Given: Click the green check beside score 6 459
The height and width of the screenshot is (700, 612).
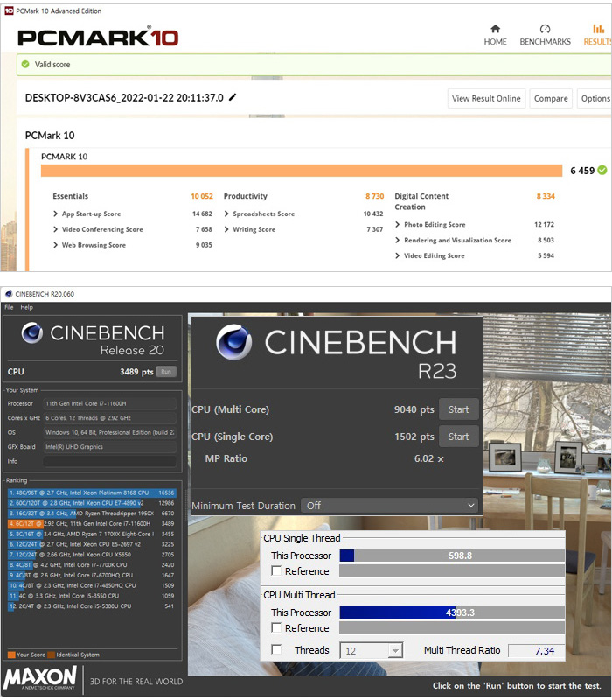Looking at the screenshot, I should (x=602, y=170).
